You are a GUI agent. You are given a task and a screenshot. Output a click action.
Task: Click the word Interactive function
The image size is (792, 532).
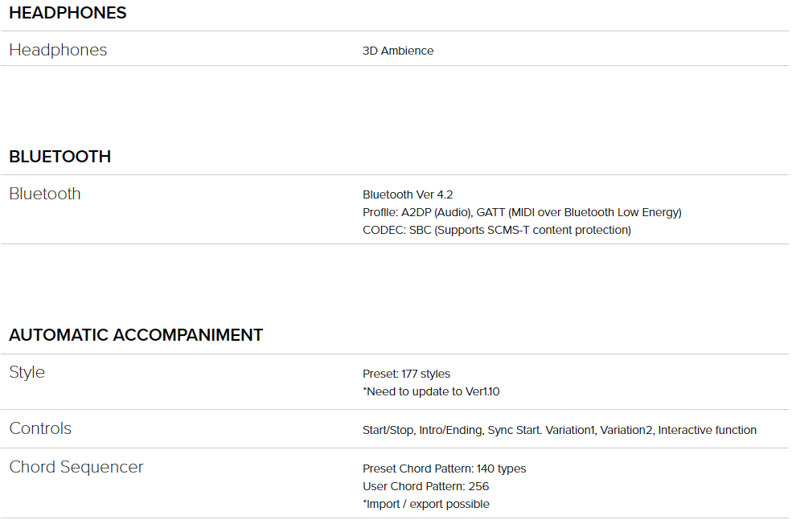coord(707,430)
